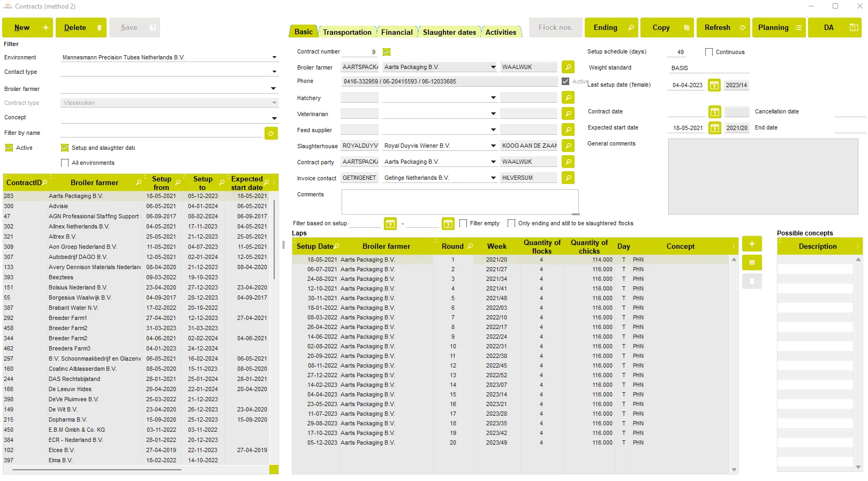Add a new lap with the plus icon
This screenshot has height=481, width=868.
[x=752, y=244]
